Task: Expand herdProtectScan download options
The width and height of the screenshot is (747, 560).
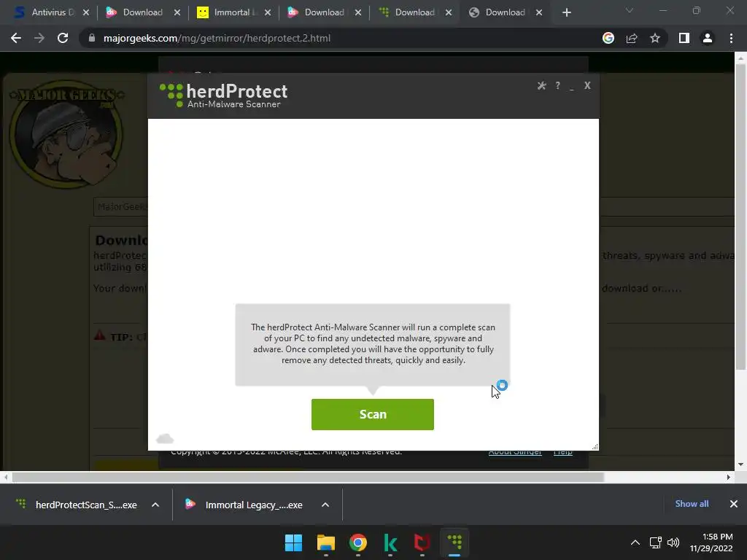Action: [155, 505]
